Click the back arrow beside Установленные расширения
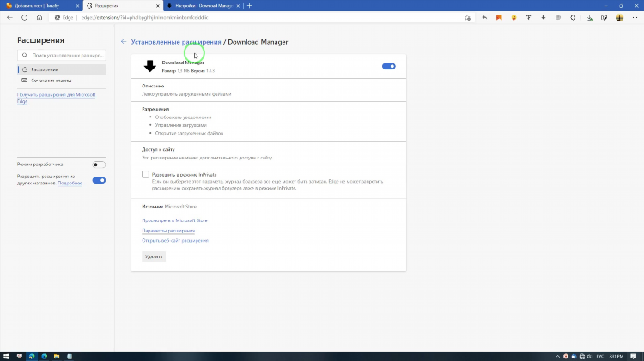The height and width of the screenshot is (361, 644). (x=124, y=42)
